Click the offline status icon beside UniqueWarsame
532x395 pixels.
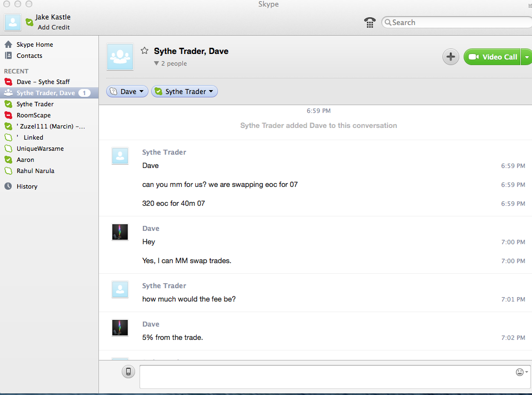point(8,149)
